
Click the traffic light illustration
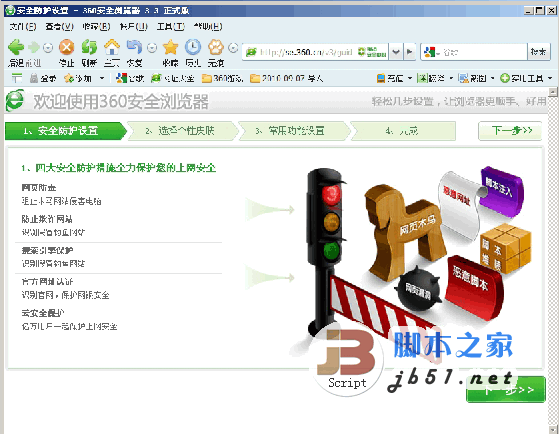[x=327, y=251]
